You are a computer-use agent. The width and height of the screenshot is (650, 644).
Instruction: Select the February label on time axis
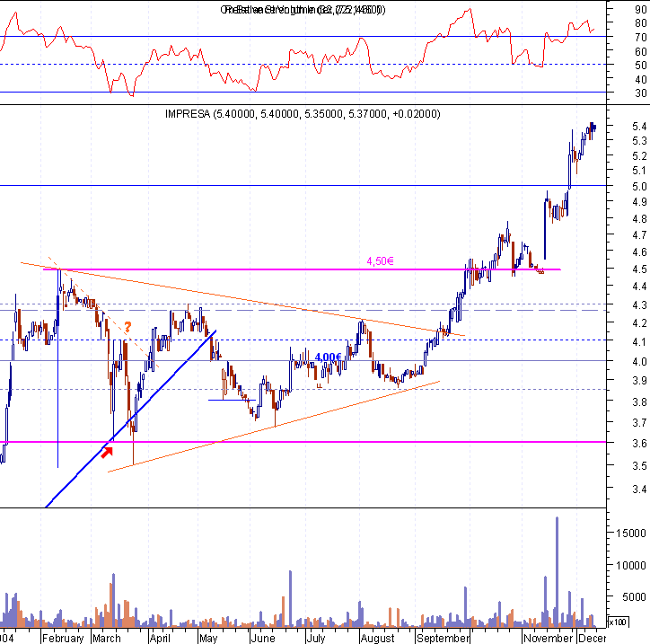point(63,639)
